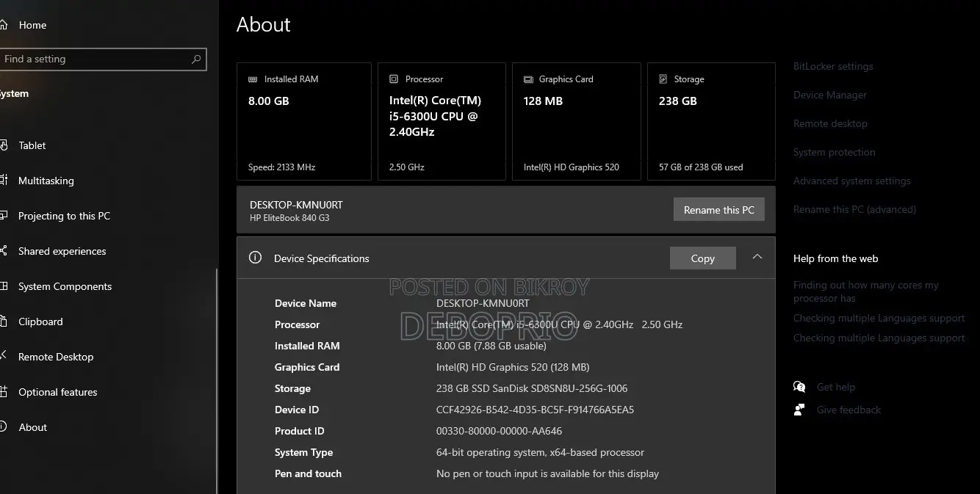The height and width of the screenshot is (494, 980).
Task: Click the info icon beside Device Specifications
Action: (255, 258)
